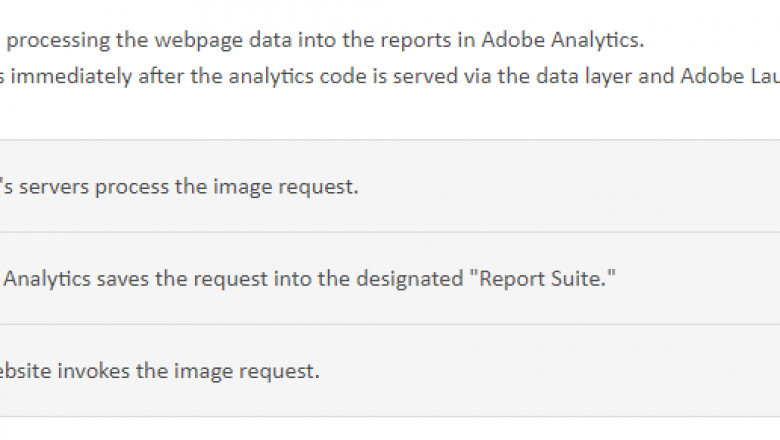Image resolution: width=780 pixels, height=440 pixels.
Task: Select the "website invokes the image request" row
Action: [x=160, y=371]
